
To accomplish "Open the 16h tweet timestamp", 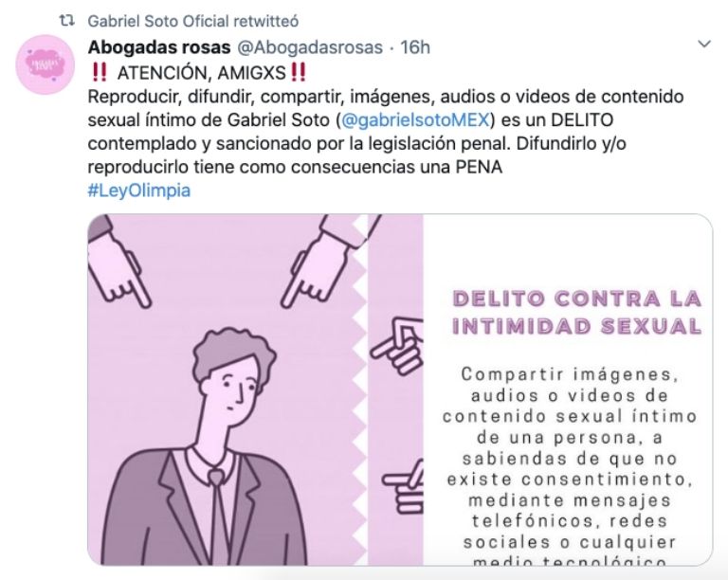I will pos(415,47).
